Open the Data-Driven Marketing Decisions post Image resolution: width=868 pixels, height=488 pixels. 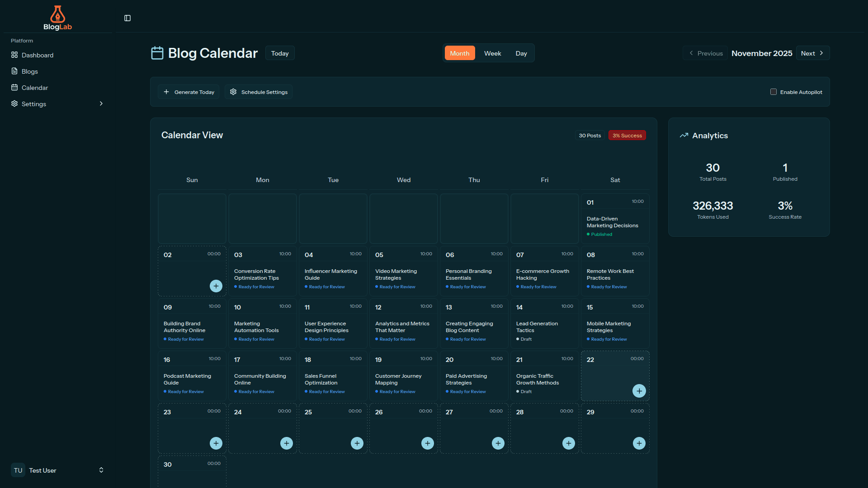(612, 222)
